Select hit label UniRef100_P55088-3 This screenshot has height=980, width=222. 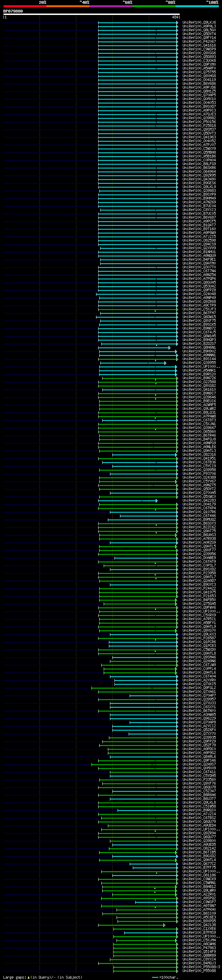pyautogui.click(x=201, y=967)
